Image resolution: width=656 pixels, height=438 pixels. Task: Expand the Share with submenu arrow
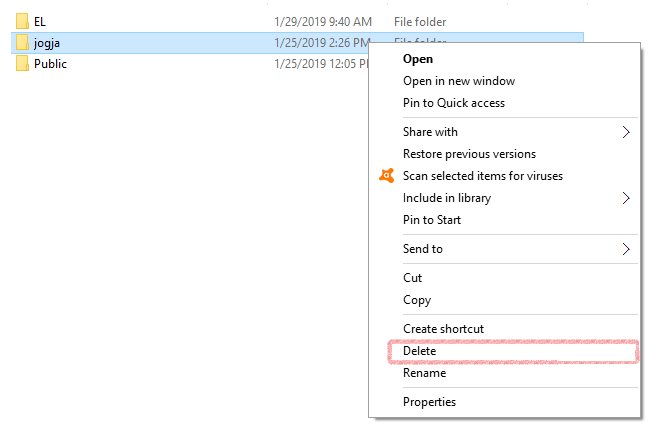626,132
